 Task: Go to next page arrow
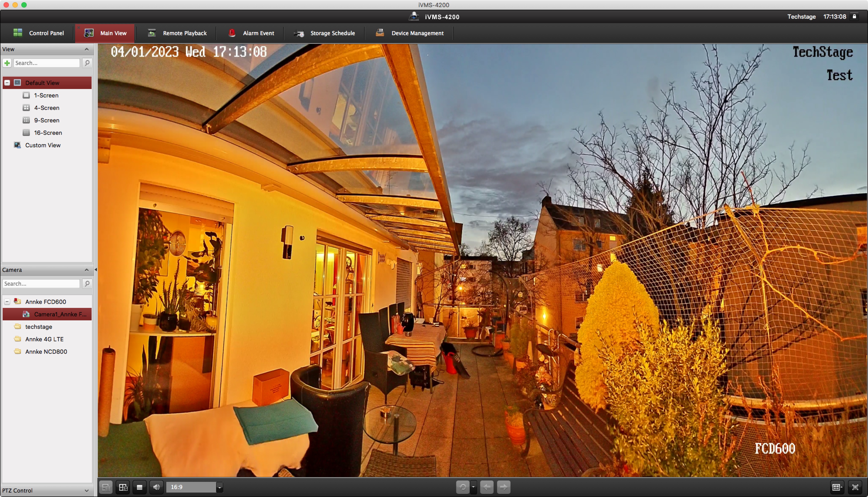coord(504,487)
